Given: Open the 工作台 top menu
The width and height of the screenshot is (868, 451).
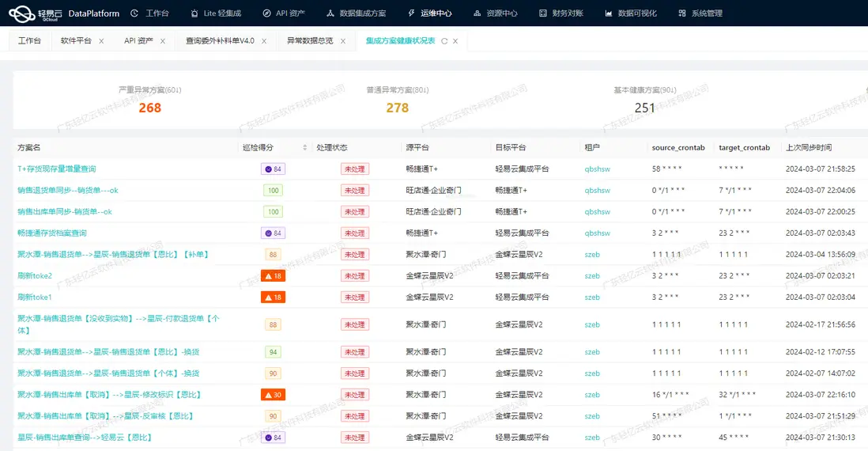Looking at the screenshot, I should [x=157, y=13].
